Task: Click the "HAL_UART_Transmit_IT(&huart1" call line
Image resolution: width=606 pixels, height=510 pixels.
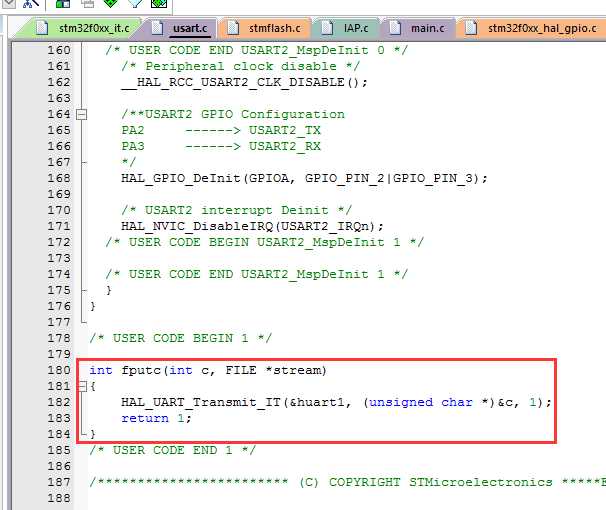Action: point(336,402)
